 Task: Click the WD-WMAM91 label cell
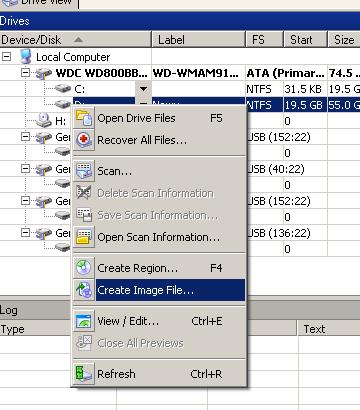[x=199, y=73]
